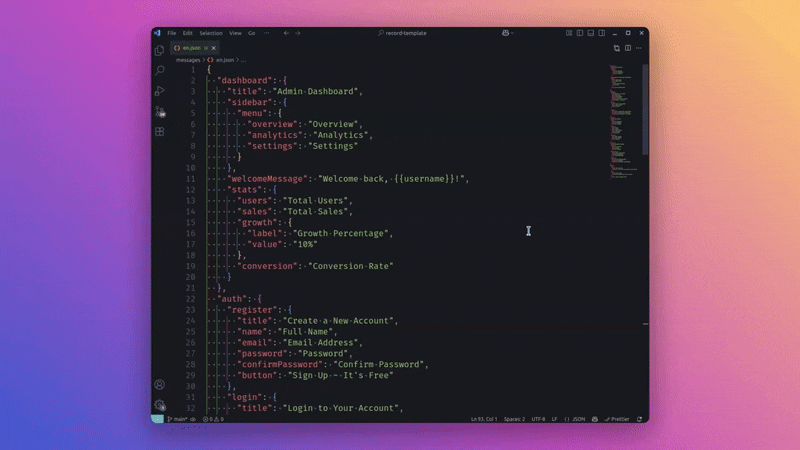
Task: Click JSON language mode in status bar
Action: (575, 419)
